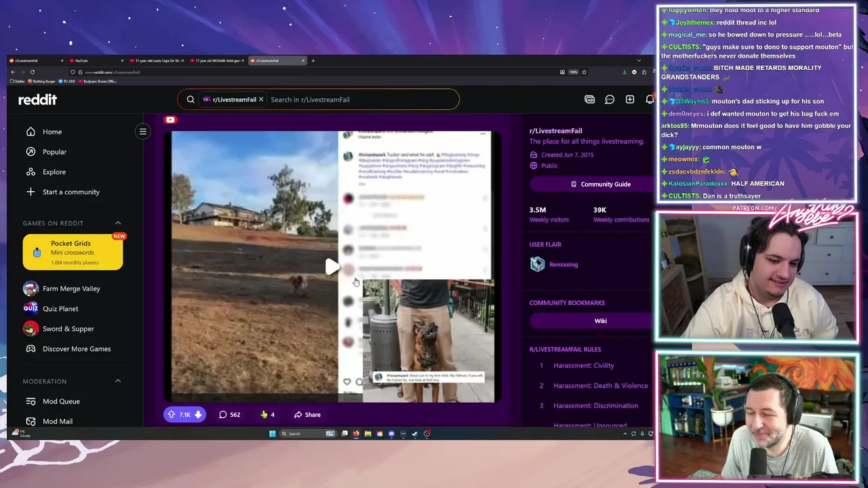This screenshot has width=868, height=488.
Task: Open File Explorer from the taskbar
Action: (368, 434)
